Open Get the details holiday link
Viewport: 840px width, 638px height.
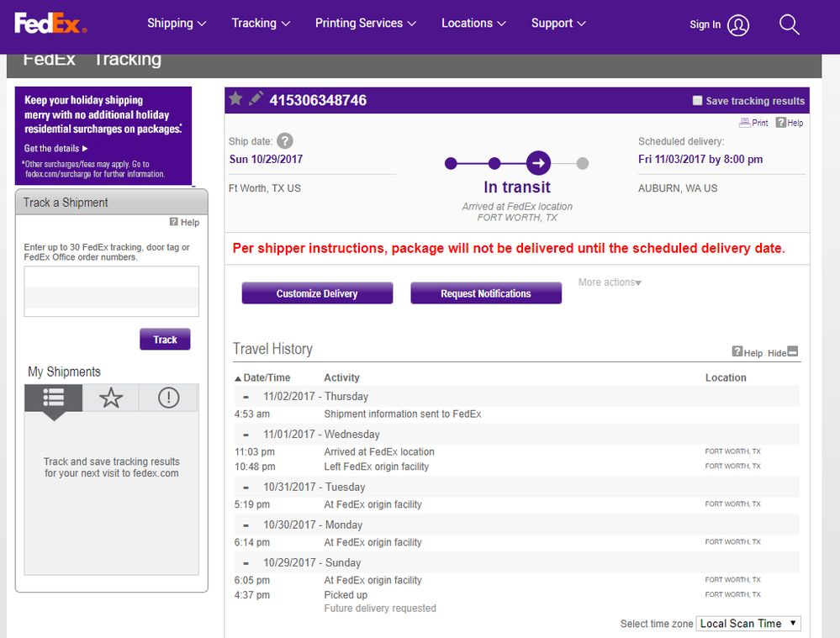point(55,149)
